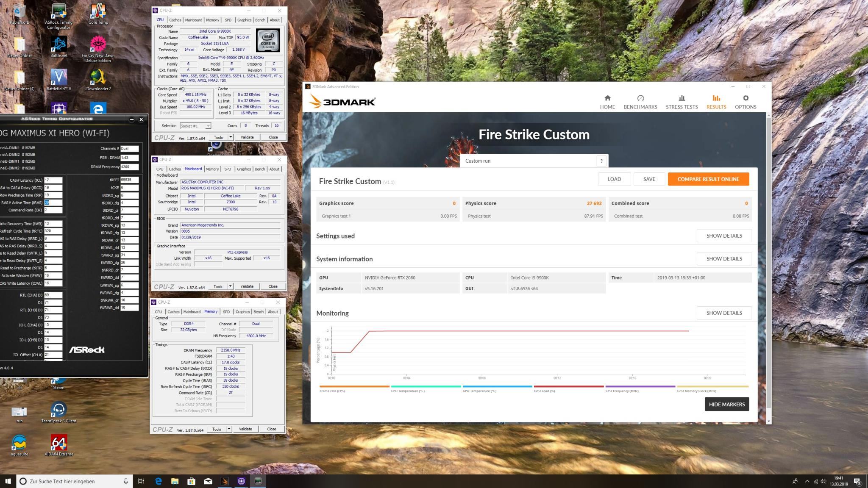Click 3DMark icon in taskbar
The height and width of the screenshot is (488, 868).
225,481
